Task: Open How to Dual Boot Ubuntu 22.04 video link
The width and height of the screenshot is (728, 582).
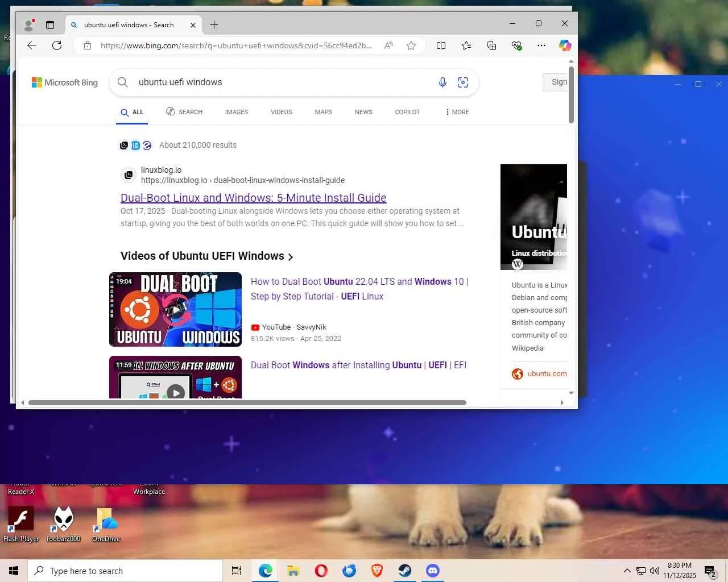Action: 359,289
